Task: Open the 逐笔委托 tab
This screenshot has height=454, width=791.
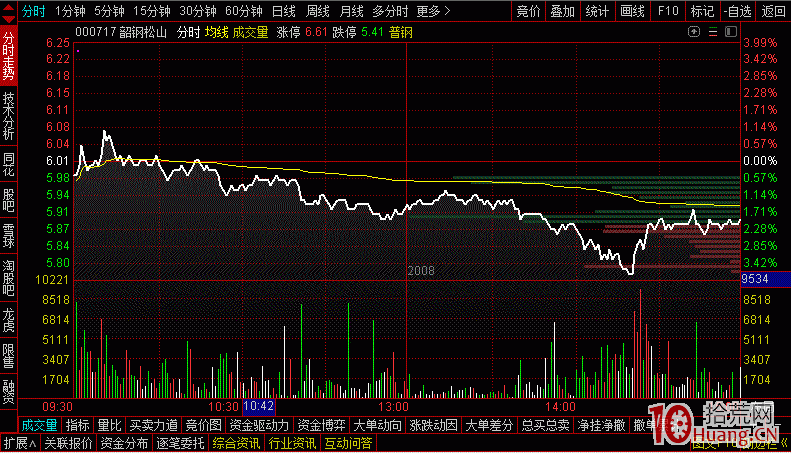Action: [180, 443]
